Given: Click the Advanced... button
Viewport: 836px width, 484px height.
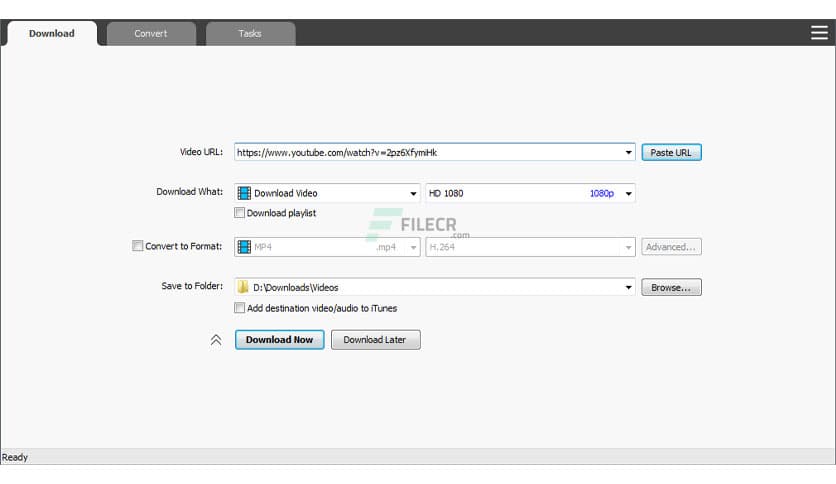Looking at the screenshot, I should 671,247.
